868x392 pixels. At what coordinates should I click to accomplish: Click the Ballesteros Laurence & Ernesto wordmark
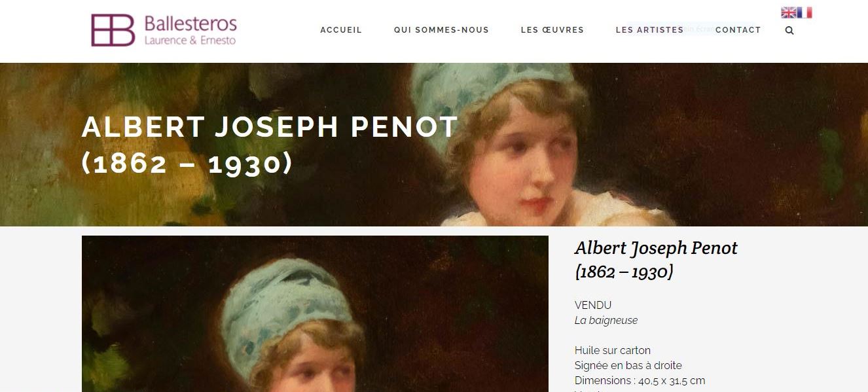(190, 31)
